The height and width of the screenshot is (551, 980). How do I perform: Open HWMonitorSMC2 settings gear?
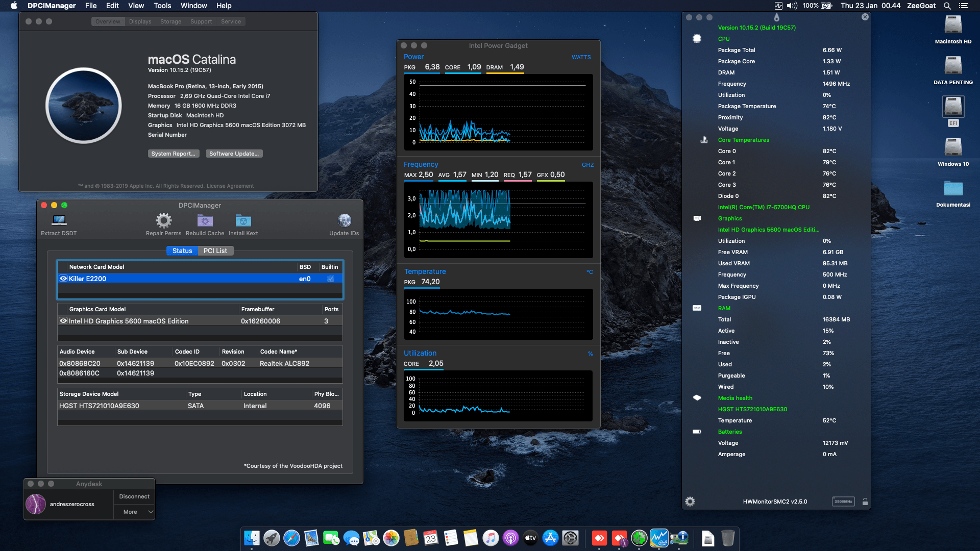pos(690,502)
